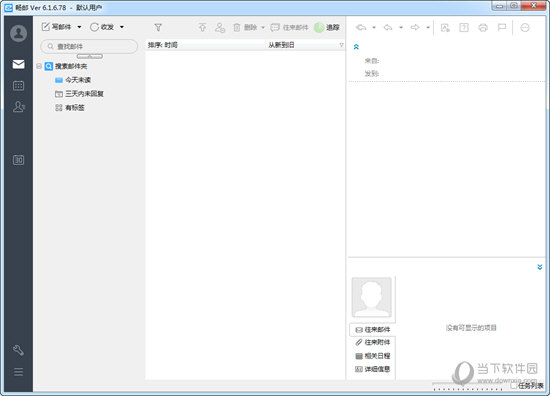The height and width of the screenshot is (396, 550).
Task: Toggle the 任务列表 checkbox
Action: tap(514, 385)
